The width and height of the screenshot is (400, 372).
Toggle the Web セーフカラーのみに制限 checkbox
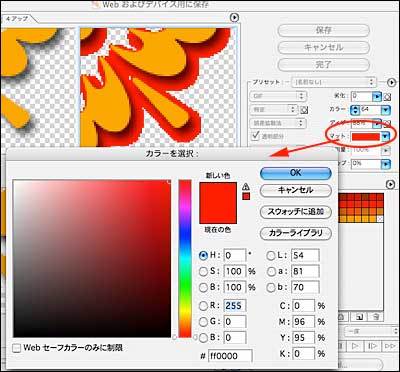(16, 349)
